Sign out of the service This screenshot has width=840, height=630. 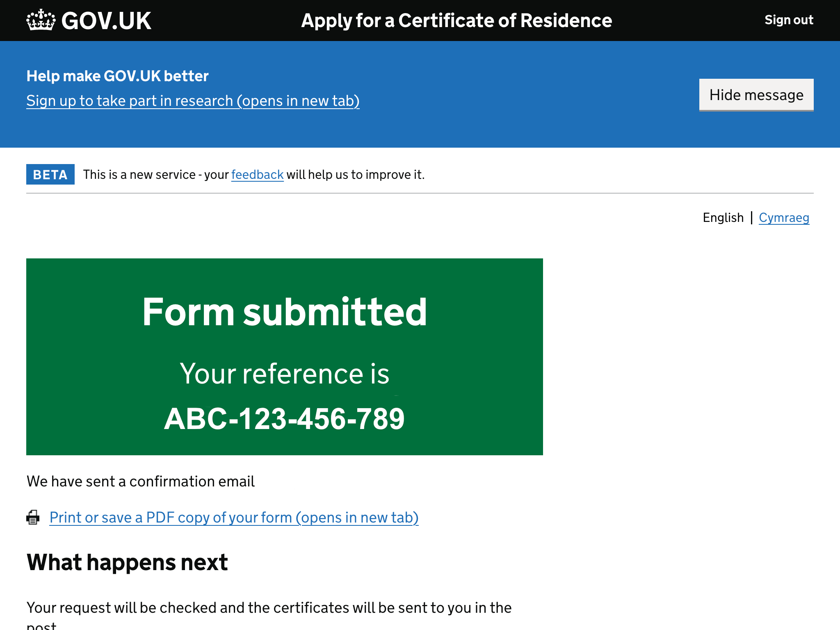coord(788,20)
